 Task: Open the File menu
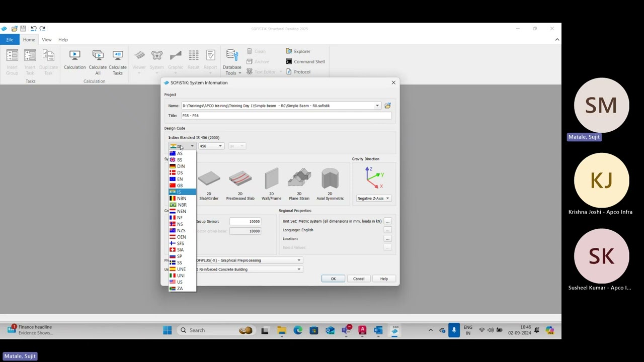click(10, 40)
